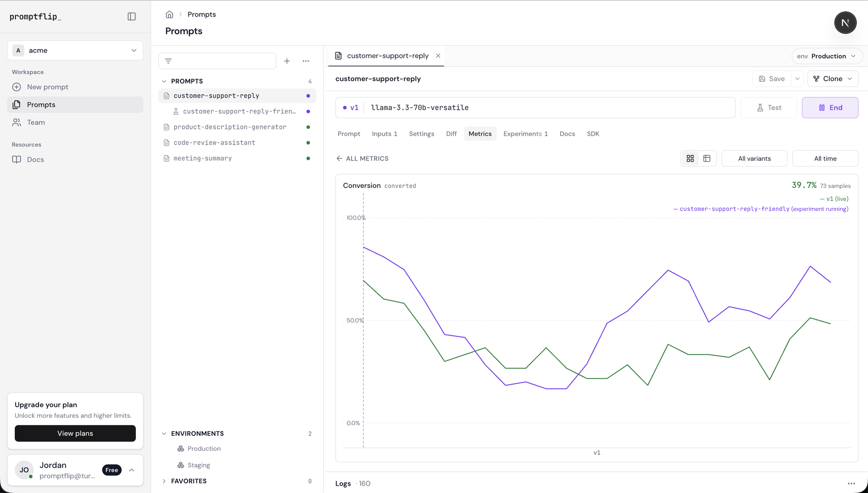This screenshot has width=868, height=493.
Task: Switch to the Prompt tab
Action: click(349, 134)
